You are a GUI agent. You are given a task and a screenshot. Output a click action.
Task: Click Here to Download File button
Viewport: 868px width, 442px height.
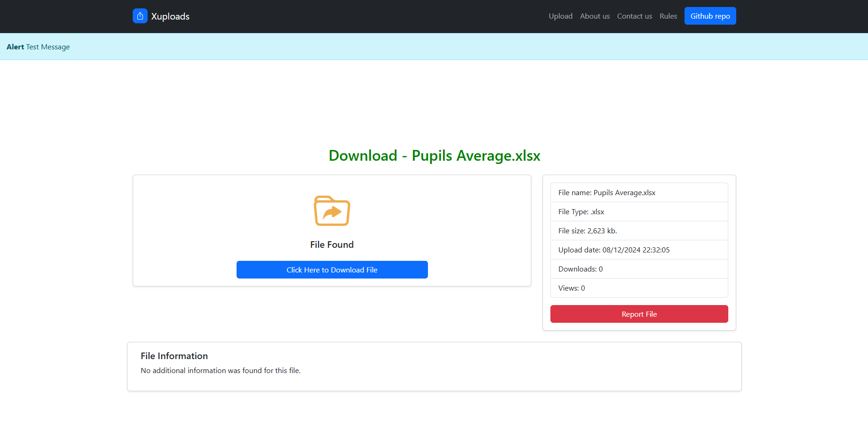332,270
